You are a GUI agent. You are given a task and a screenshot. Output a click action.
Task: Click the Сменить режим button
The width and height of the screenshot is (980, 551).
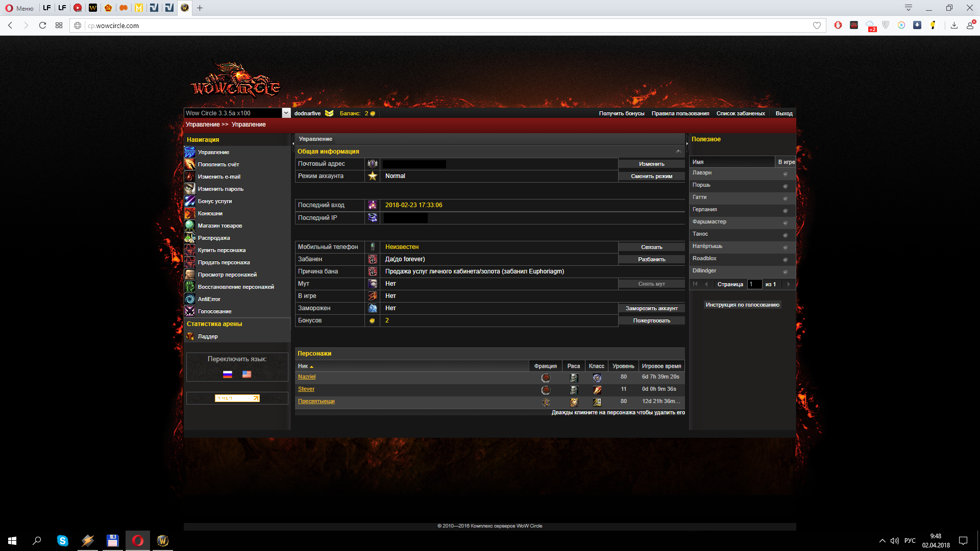[651, 176]
